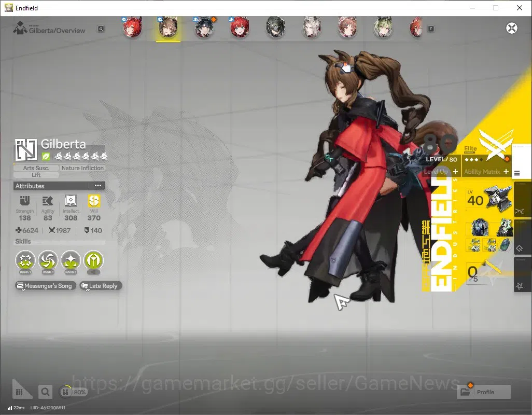Select the leftmost red-haired operator portrait

(132, 27)
